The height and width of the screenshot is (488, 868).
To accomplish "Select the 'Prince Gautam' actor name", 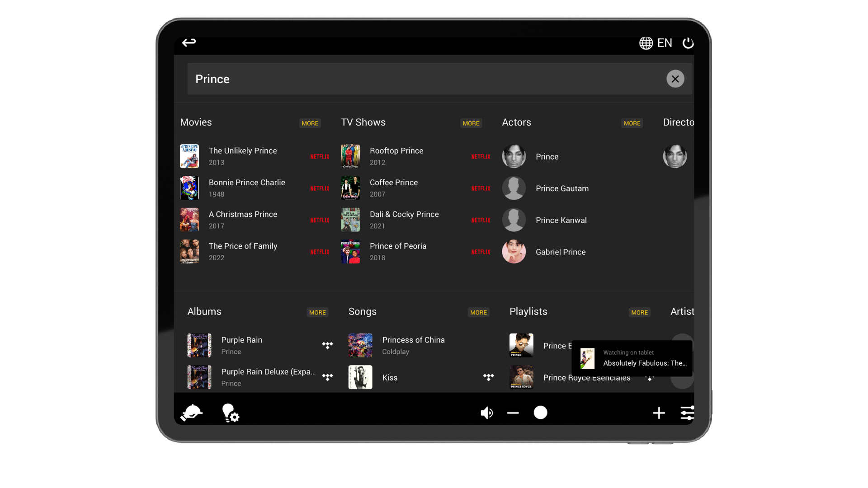I will click(562, 188).
